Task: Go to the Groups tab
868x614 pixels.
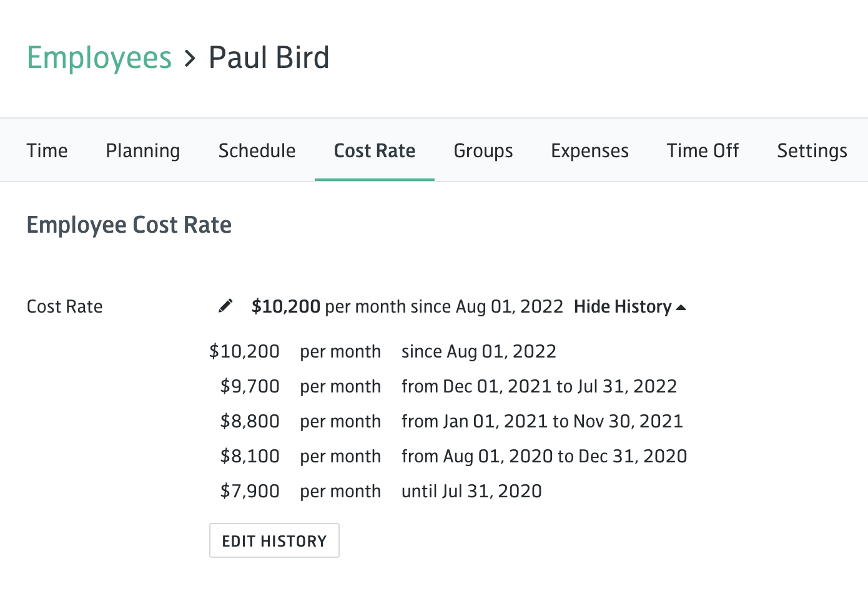Action: pyautogui.click(x=483, y=150)
